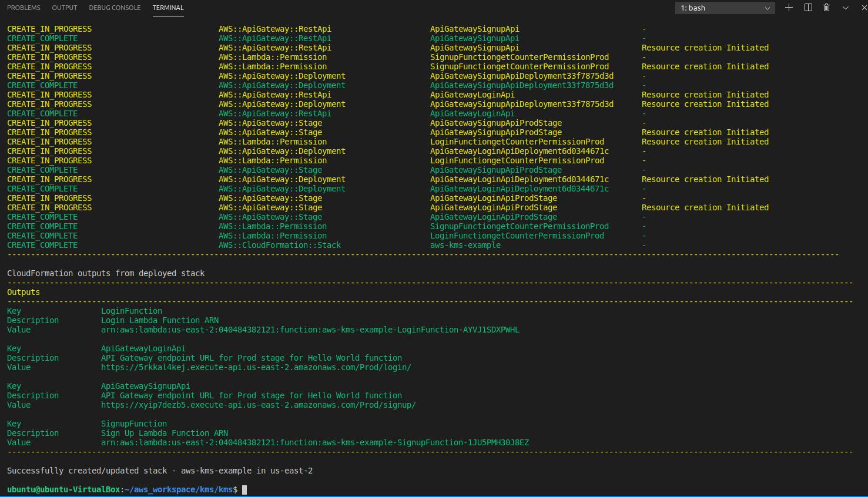Open the login endpoint URL ending in /Prod/login/

(x=256, y=367)
